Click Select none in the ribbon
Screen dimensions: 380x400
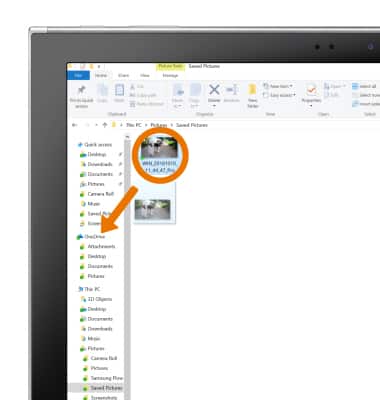(x=366, y=95)
